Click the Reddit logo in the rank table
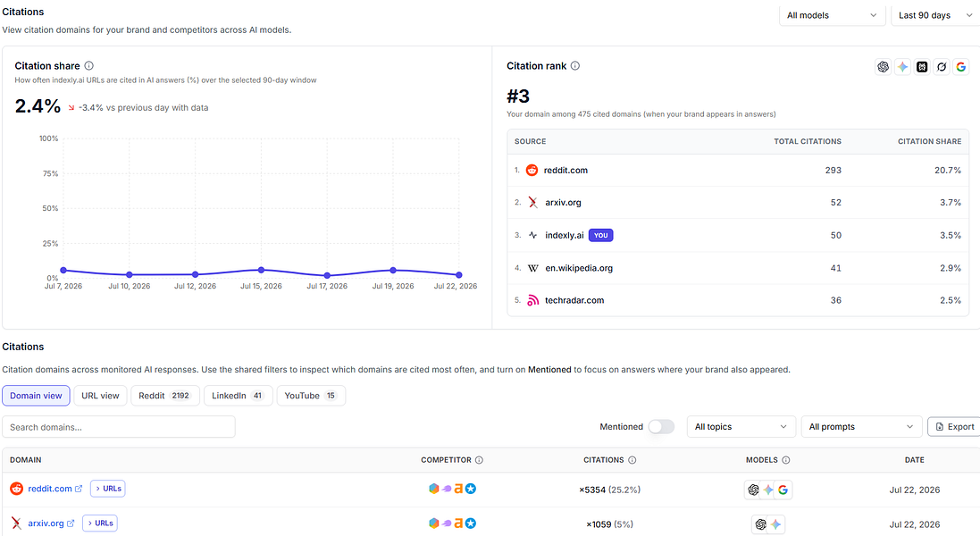The width and height of the screenshot is (980, 536). pyautogui.click(x=532, y=170)
